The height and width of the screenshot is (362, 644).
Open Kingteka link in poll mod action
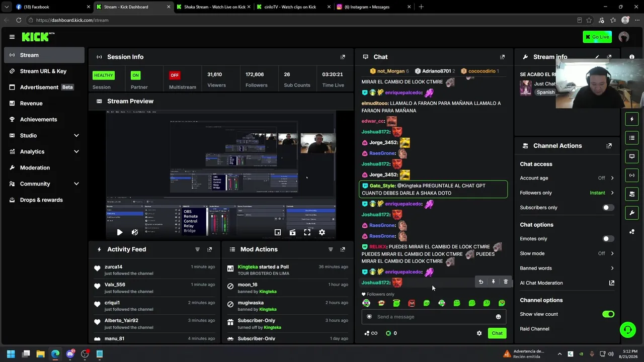tap(248, 267)
